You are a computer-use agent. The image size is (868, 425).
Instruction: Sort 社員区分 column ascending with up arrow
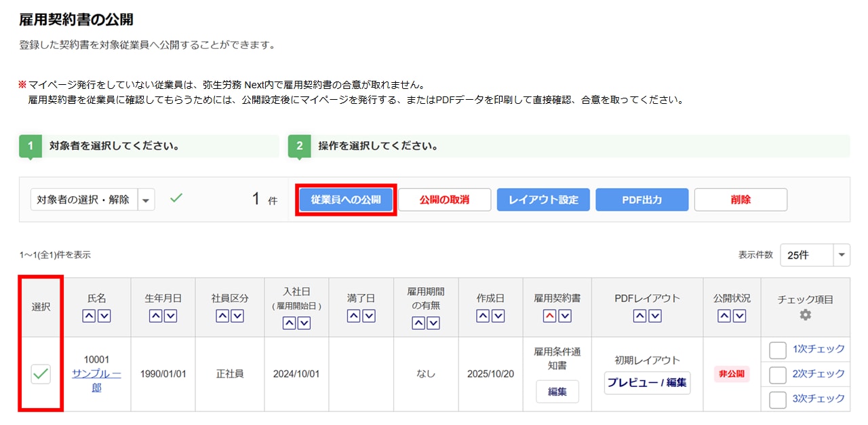click(223, 316)
